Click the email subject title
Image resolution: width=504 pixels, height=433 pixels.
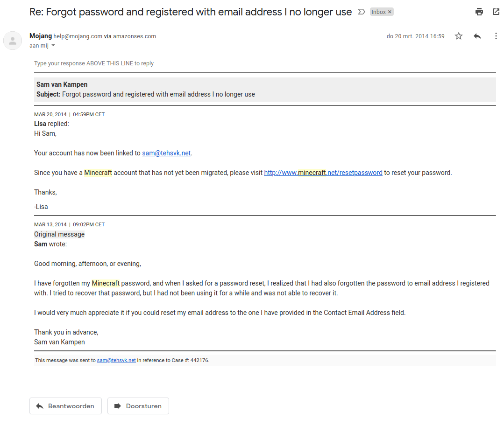[191, 12]
